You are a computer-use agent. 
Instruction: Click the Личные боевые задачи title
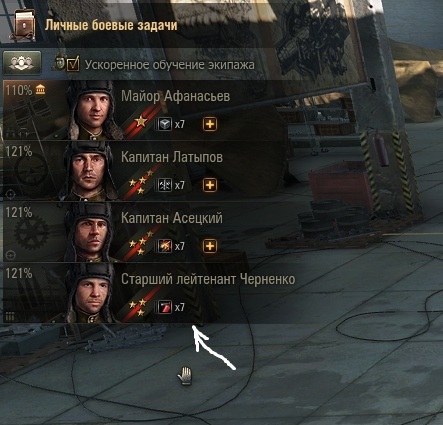point(111,25)
